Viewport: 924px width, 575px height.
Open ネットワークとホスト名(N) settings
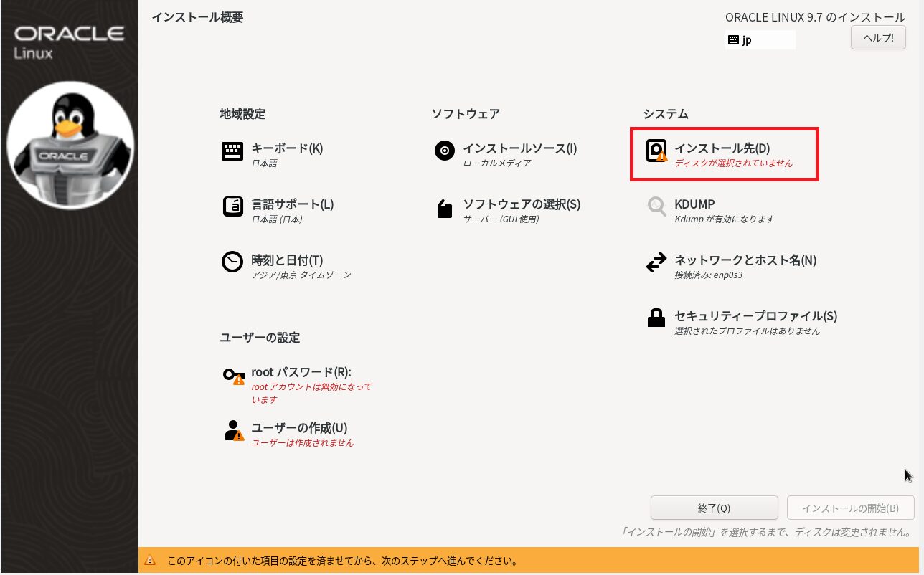[745, 260]
